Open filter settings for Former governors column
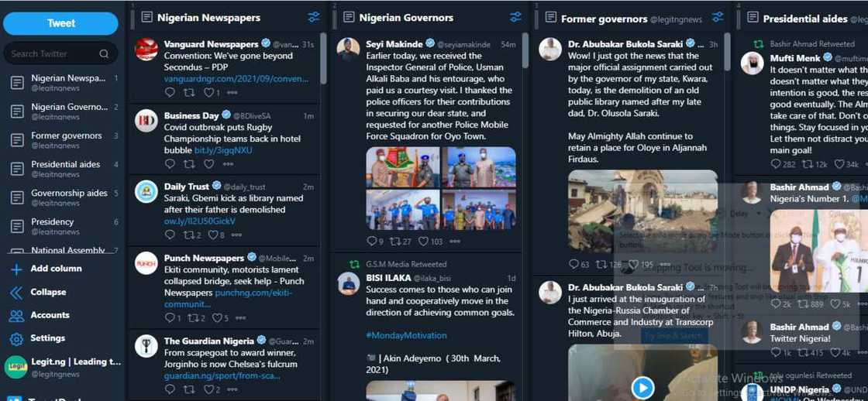 coord(718,17)
